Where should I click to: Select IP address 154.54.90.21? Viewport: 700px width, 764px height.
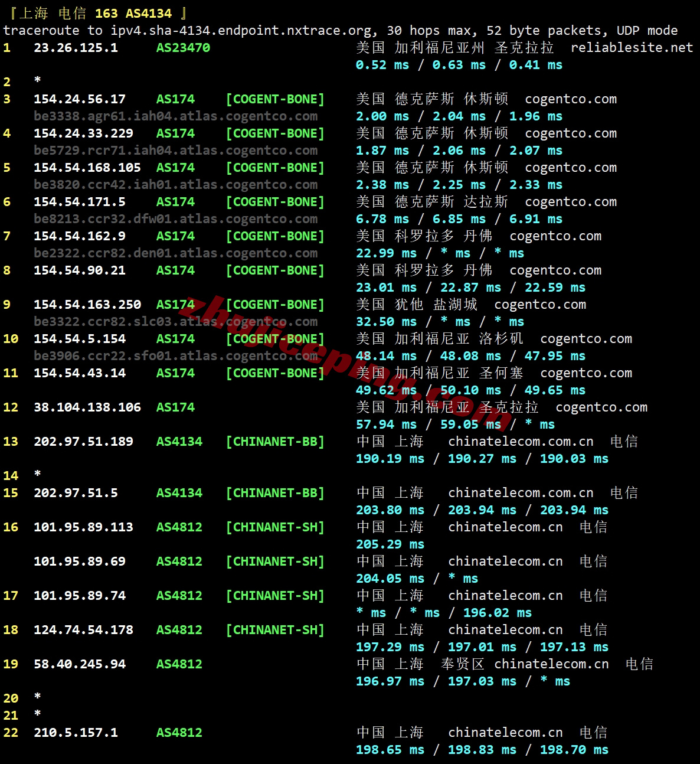coord(80,270)
